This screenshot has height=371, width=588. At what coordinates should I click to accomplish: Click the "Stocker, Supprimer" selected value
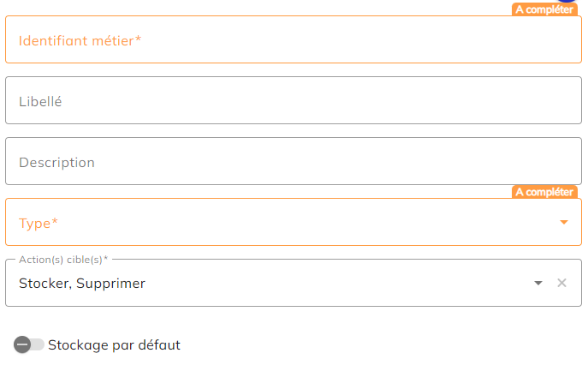pos(82,283)
